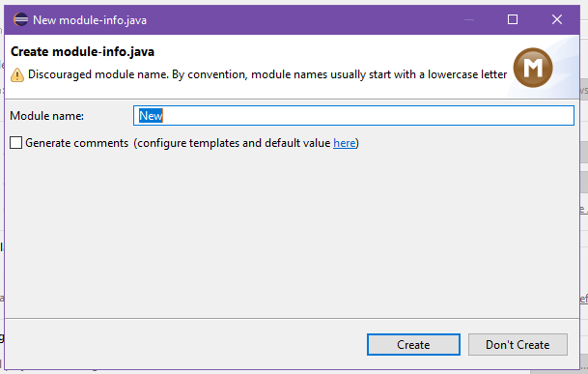Screen dimensions: 588x374
Task: Click the discouraged module name warning message
Action: 267,74
